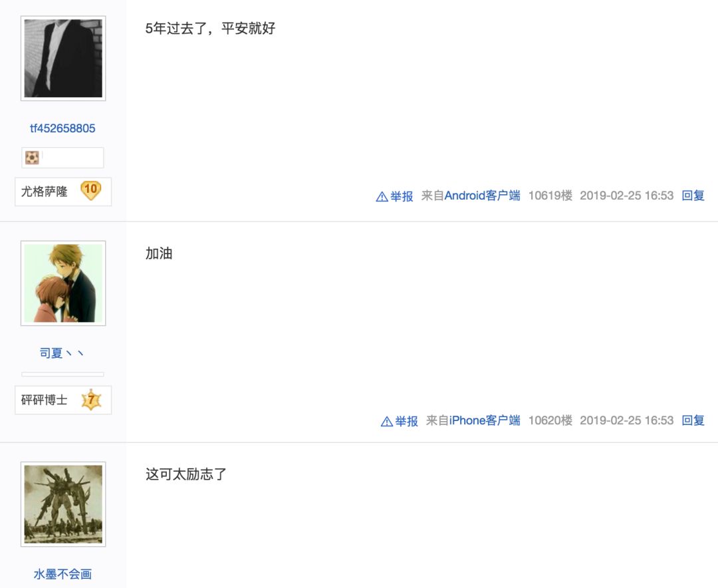
Task: Click the soccer ball medal icon
Action: tap(32, 158)
